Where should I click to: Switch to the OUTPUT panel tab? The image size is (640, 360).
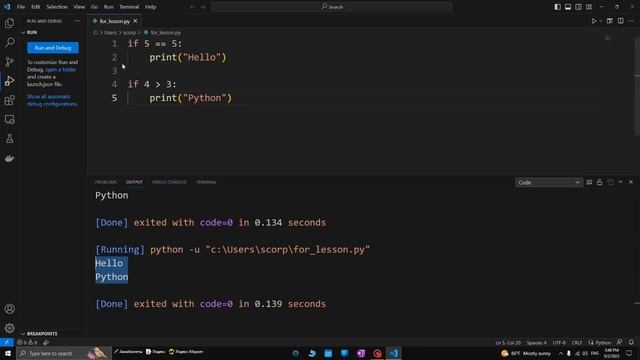[134, 182]
